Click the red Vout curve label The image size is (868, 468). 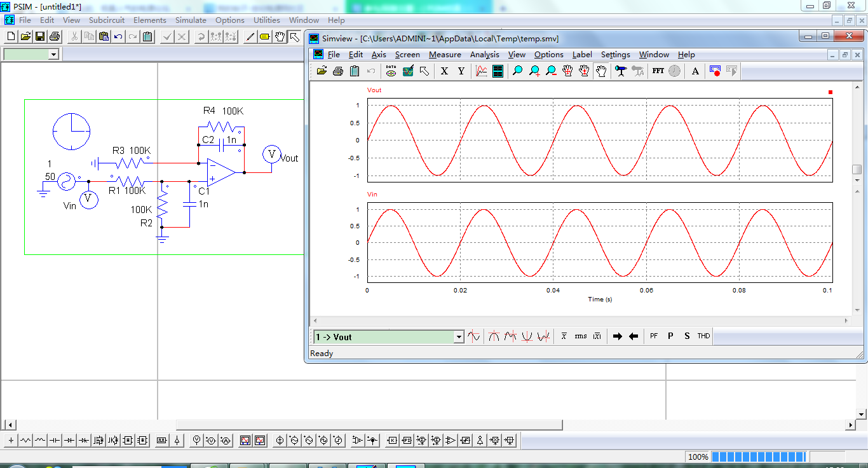coord(374,90)
